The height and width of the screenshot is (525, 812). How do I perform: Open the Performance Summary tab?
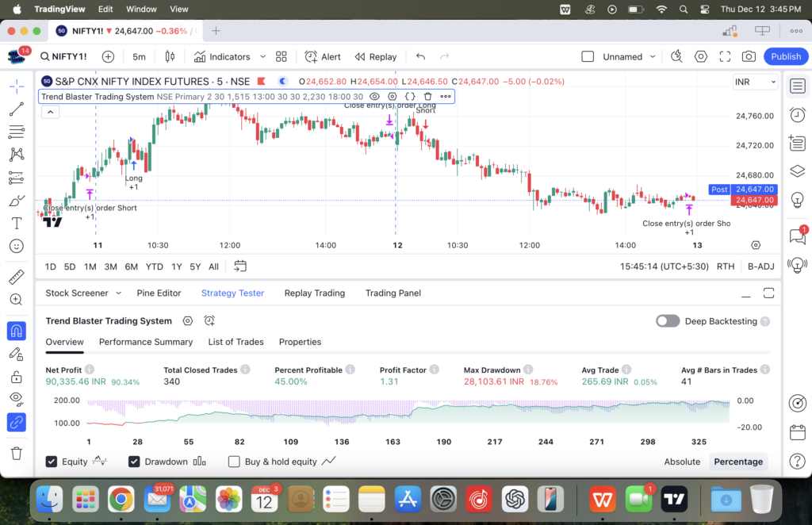point(146,342)
